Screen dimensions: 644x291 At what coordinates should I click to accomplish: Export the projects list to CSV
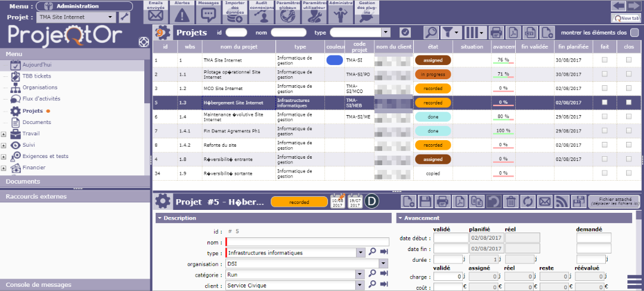(530, 32)
